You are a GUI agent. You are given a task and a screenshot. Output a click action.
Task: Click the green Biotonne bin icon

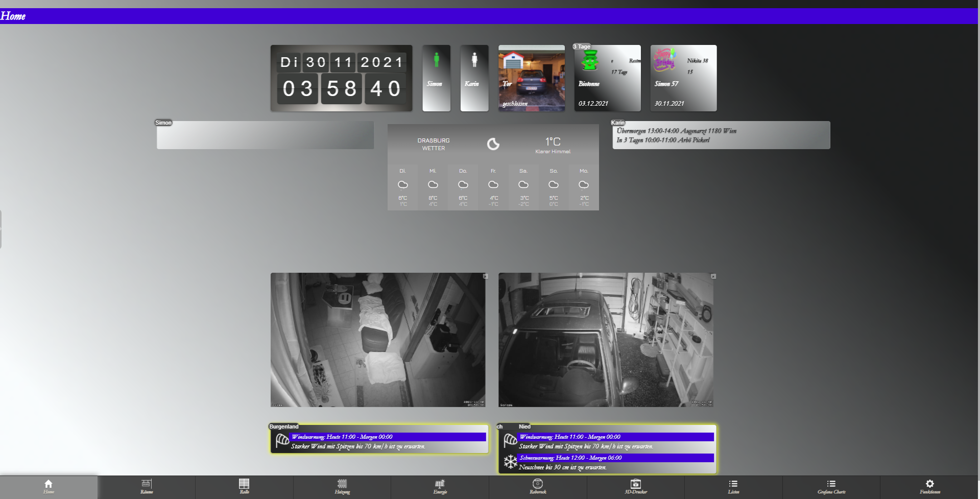coord(590,60)
